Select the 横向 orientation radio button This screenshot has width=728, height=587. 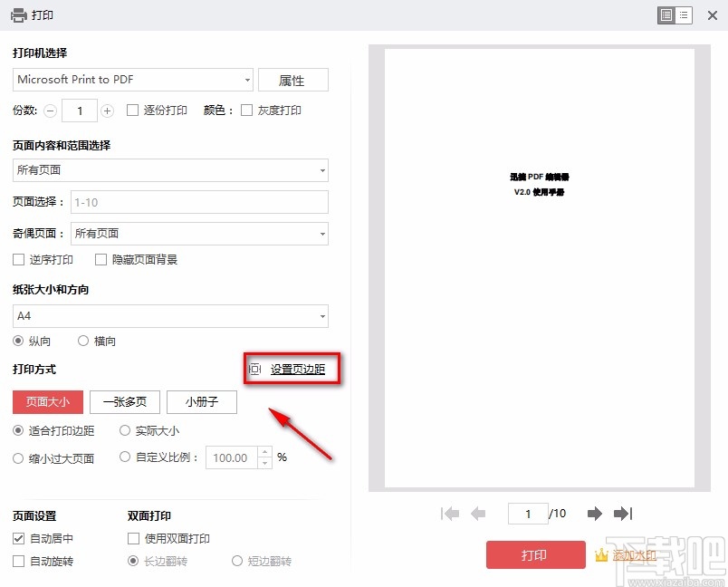click(x=85, y=342)
